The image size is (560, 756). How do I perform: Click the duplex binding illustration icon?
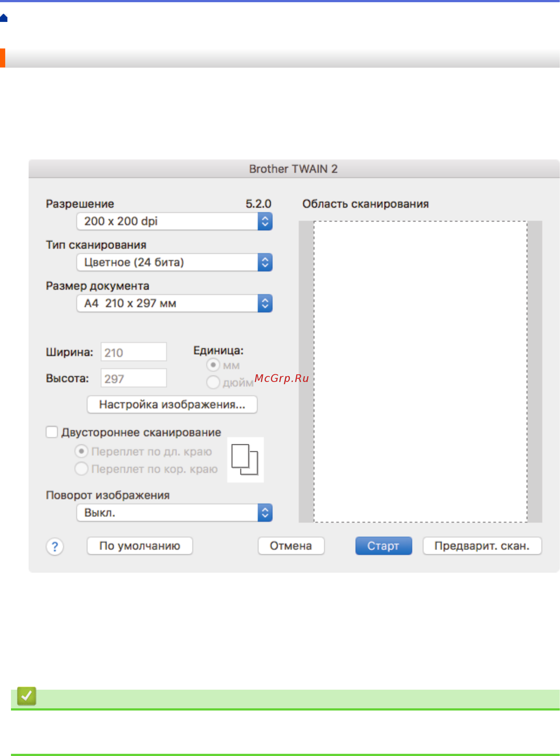tap(245, 459)
